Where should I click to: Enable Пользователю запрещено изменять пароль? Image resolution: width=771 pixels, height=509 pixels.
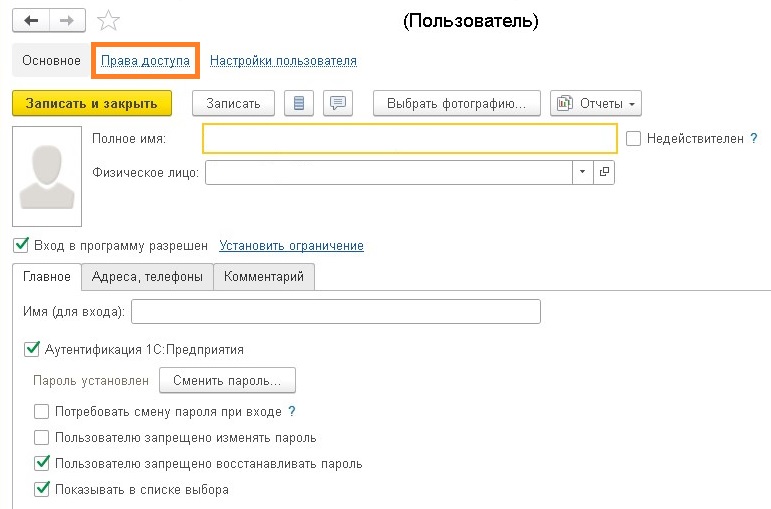click(42, 437)
